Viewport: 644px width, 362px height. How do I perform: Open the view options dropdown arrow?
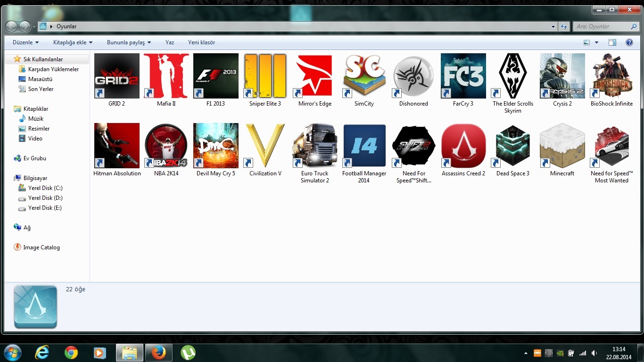pyautogui.click(x=596, y=42)
